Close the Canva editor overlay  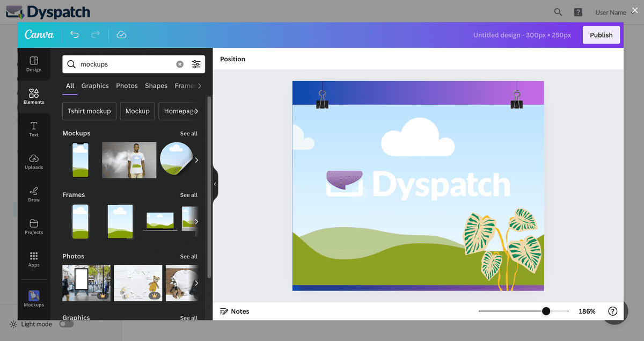pyautogui.click(x=635, y=10)
